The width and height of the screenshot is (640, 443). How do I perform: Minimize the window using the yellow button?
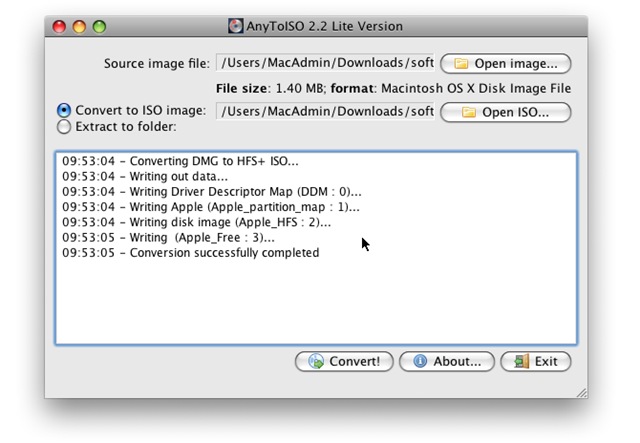tap(80, 26)
